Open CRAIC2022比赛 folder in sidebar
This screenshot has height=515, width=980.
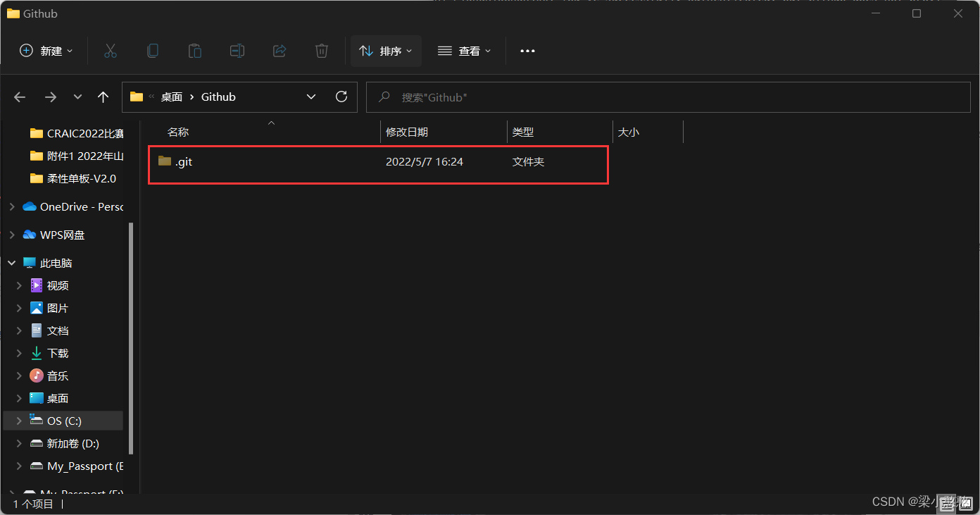(76, 133)
